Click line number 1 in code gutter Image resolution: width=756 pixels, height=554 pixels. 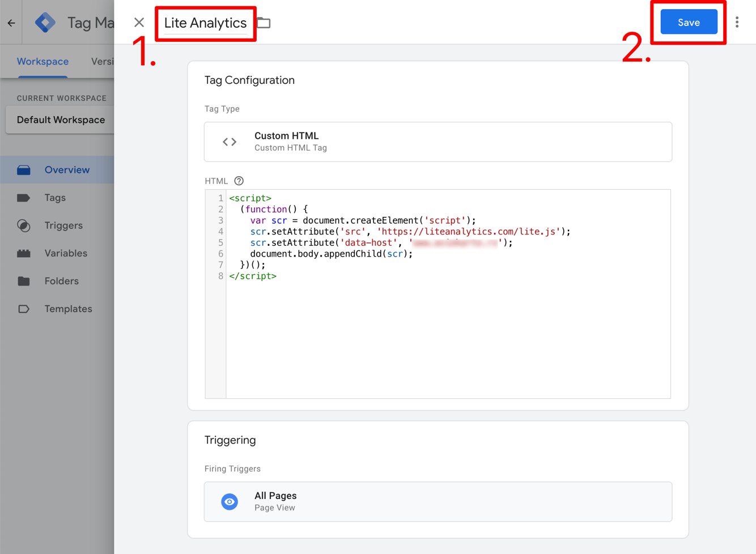(220, 198)
